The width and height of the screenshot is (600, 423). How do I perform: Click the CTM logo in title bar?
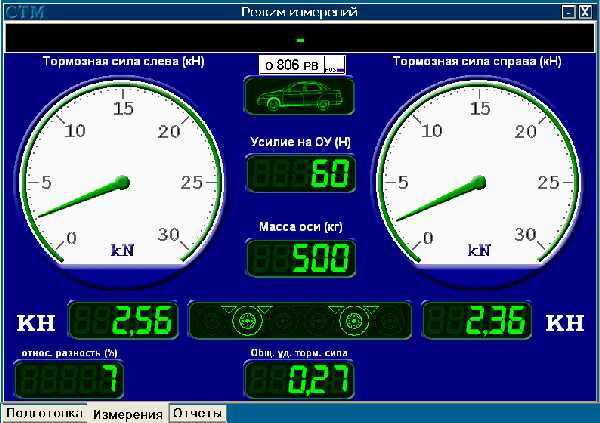pyautogui.click(x=22, y=12)
